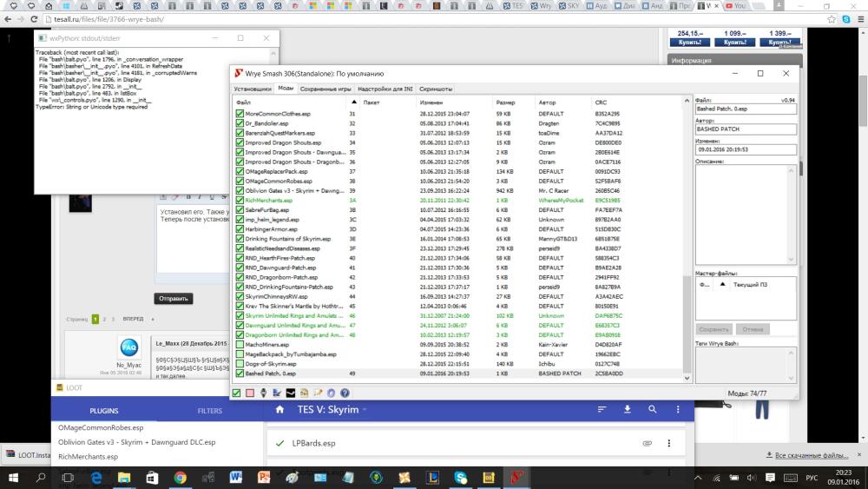Go to home in LOOT toolbar
The height and width of the screenshot is (489, 868).
point(279,409)
